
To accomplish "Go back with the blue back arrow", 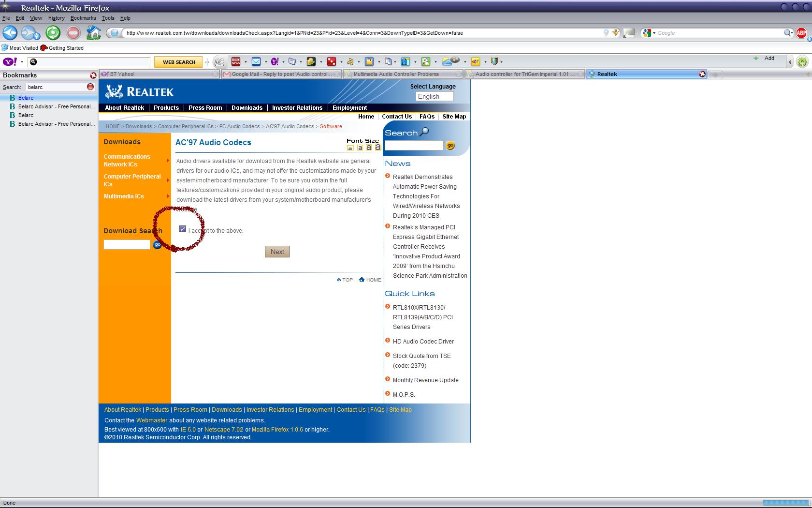I will click(x=10, y=33).
